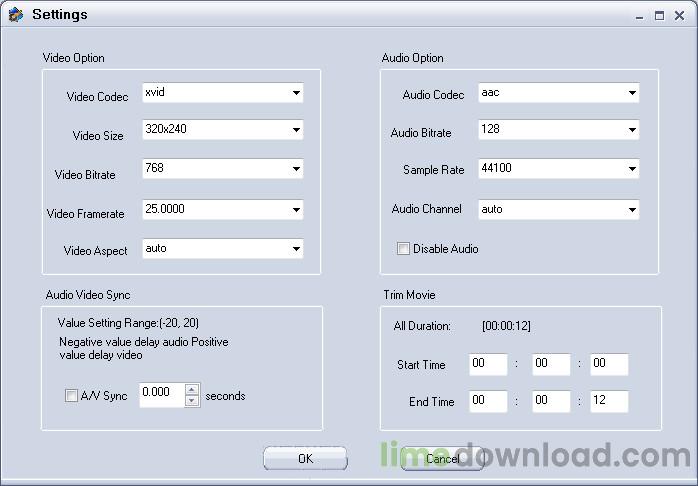Click the Audio Video Sync group label
Viewport: 698px width, 486px height.
88,295
